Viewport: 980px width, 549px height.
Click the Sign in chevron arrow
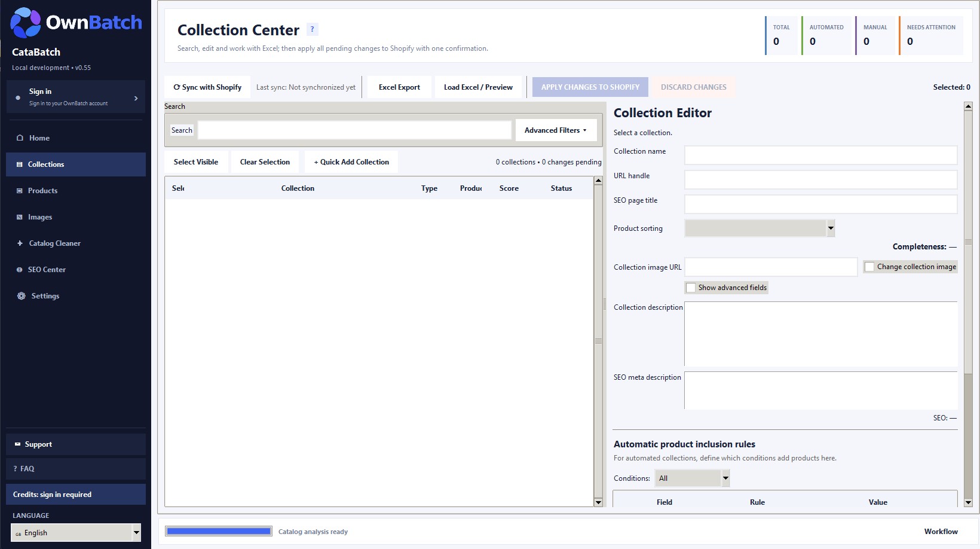tap(136, 98)
